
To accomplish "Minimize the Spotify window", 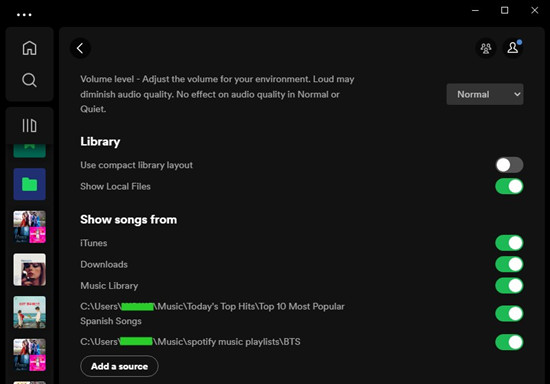I will click(x=475, y=11).
